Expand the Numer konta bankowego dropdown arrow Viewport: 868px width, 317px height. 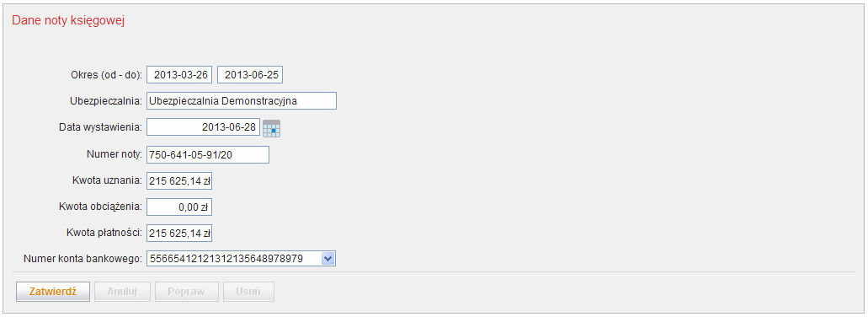(327, 258)
